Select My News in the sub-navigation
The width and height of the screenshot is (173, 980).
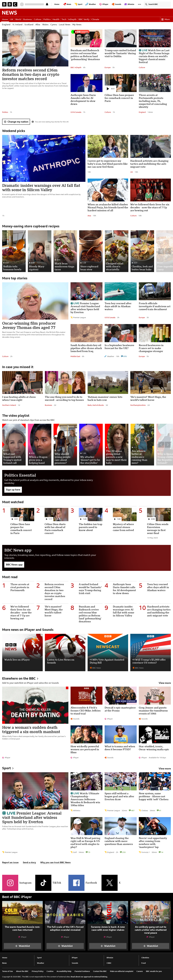77,24
